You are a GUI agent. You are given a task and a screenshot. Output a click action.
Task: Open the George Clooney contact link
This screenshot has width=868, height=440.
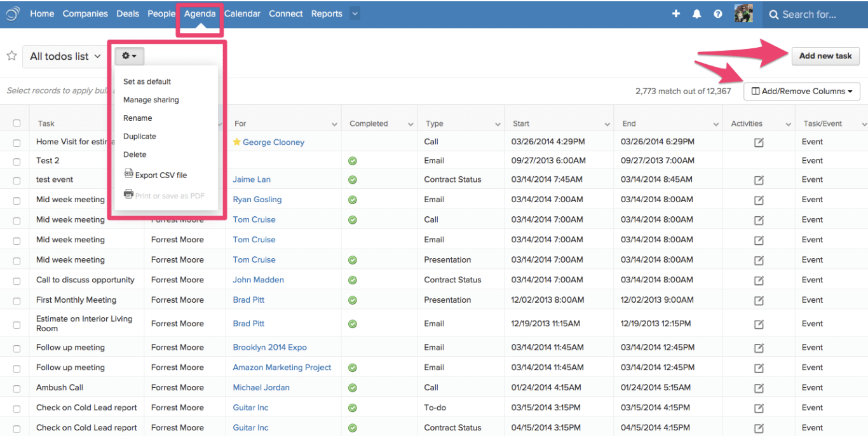pyautogui.click(x=275, y=142)
